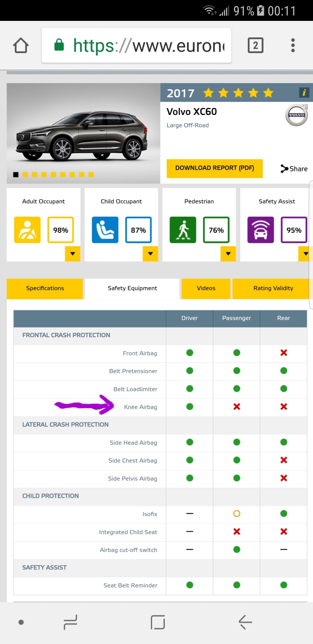Open the Videos tab

(206, 288)
